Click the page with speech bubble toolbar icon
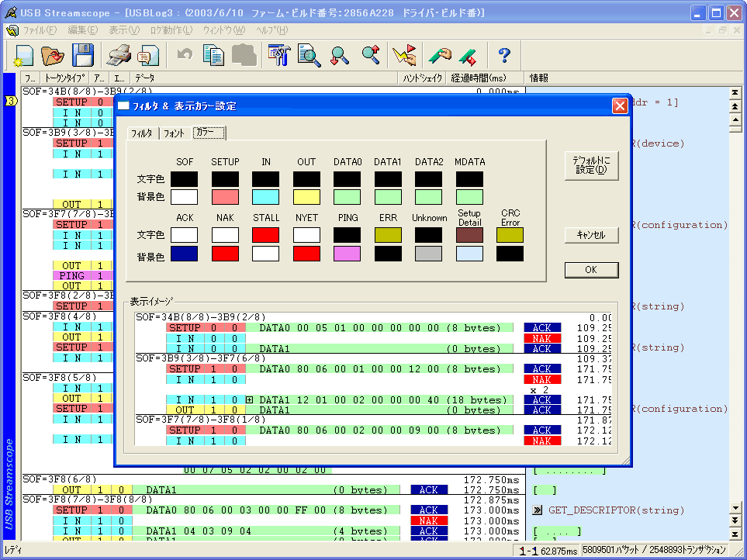Image resolution: width=747 pixels, height=560 pixels. (x=148, y=56)
